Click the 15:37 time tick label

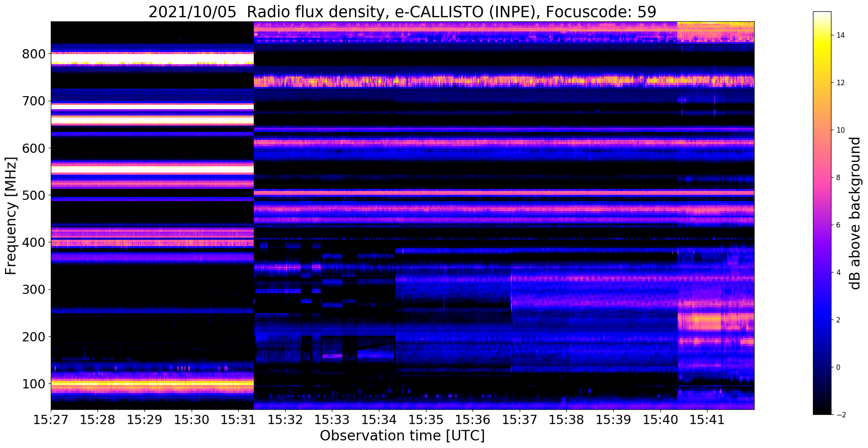pos(520,419)
